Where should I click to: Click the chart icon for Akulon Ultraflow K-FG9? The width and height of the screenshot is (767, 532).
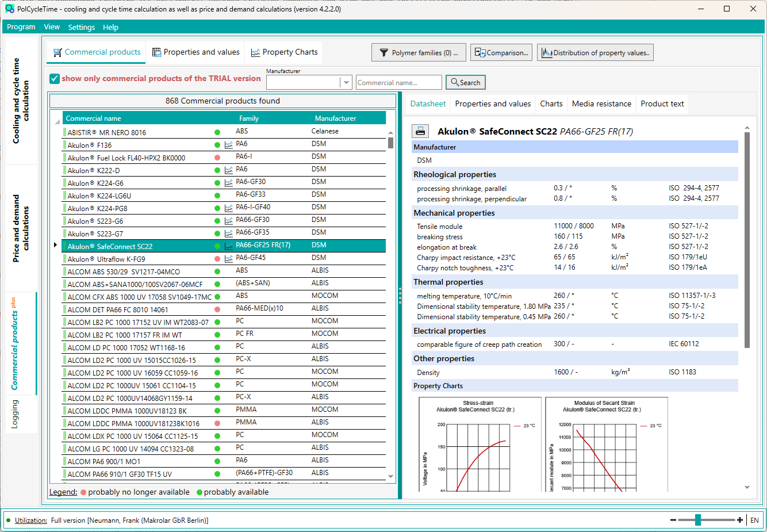click(229, 259)
